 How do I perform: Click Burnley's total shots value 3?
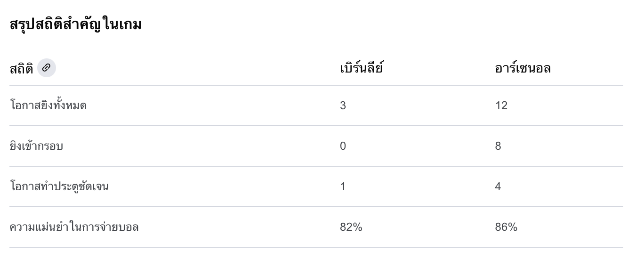coord(343,105)
